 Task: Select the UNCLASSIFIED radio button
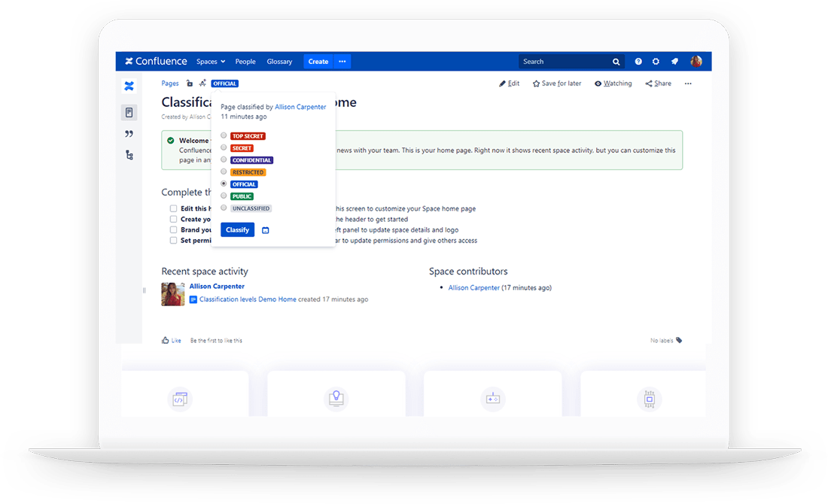click(x=224, y=208)
